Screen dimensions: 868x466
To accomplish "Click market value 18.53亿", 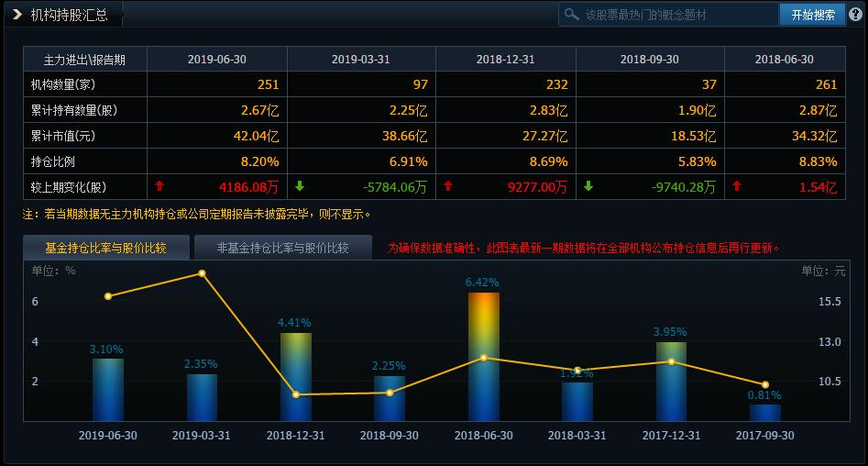I will 694,136.
